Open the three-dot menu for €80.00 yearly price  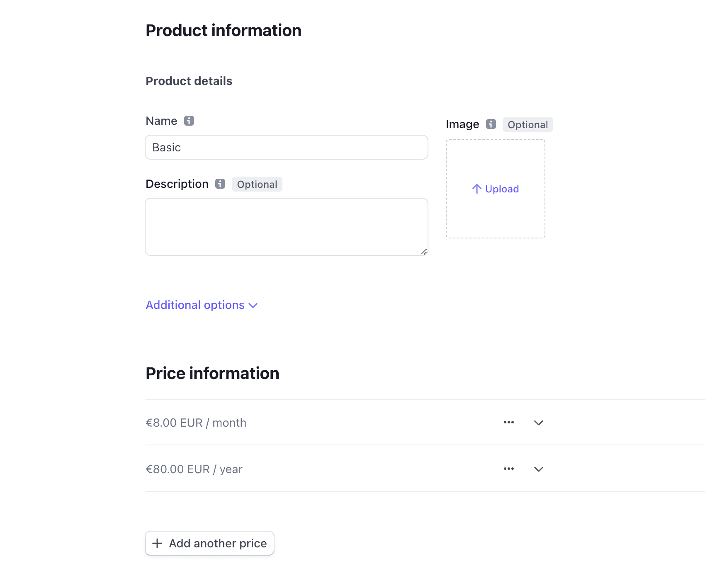click(509, 469)
